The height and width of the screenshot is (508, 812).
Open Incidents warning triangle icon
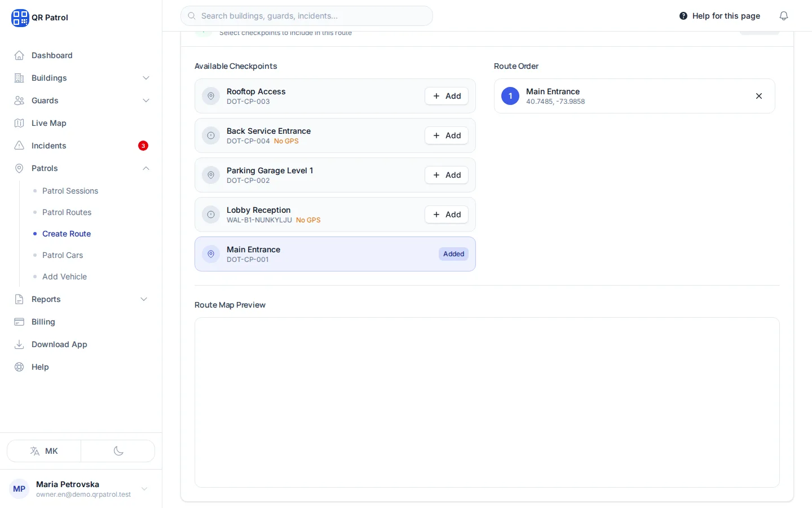(19, 146)
